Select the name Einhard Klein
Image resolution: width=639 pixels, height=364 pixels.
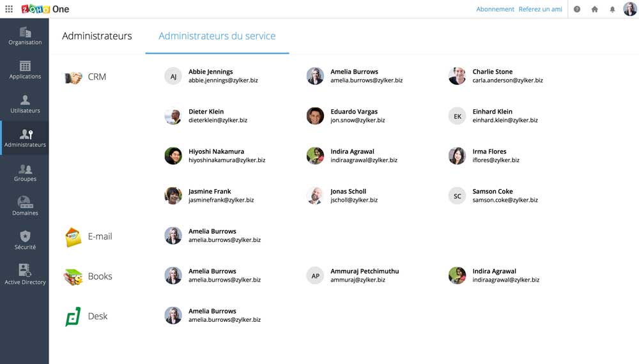coord(492,112)
